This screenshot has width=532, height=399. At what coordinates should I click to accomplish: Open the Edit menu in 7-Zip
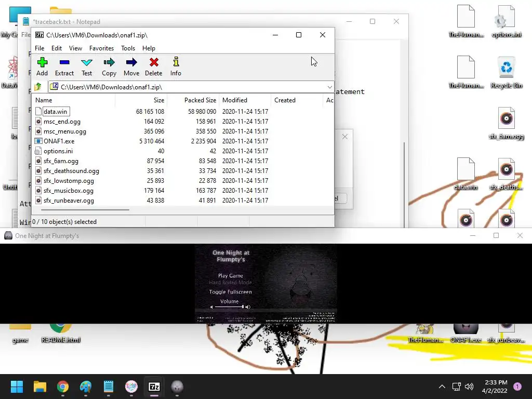(x=57, y=48)
